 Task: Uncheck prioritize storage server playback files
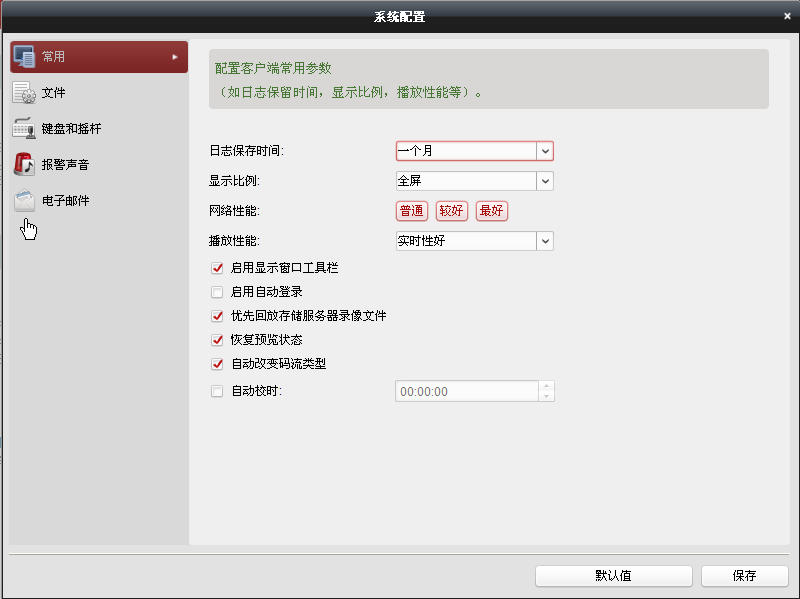pyautogui.click(x=217, y=316)
